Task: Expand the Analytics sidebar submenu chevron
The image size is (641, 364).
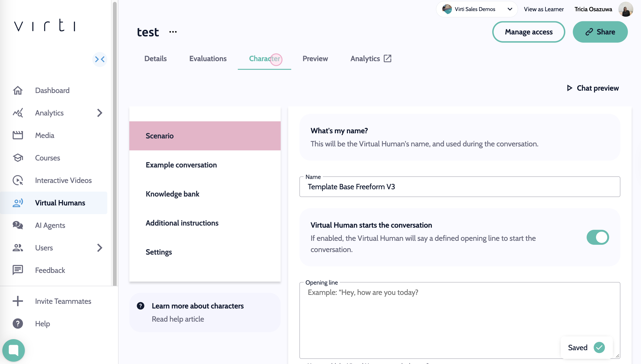Action: 100,113
